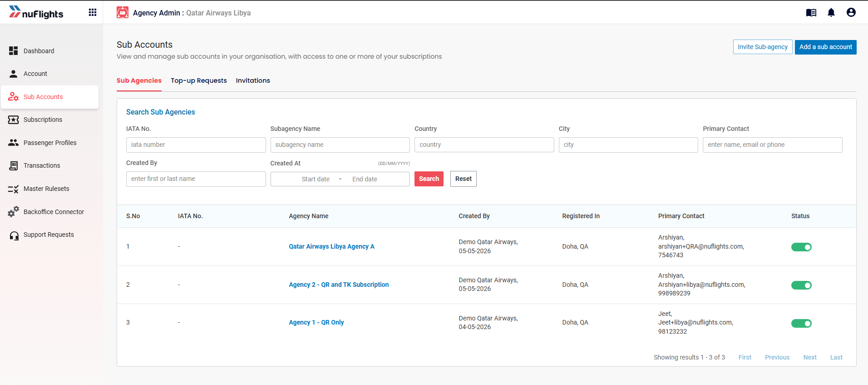Click the Arshiyan+libya@nuflights.com contact cell

(702, 285)
